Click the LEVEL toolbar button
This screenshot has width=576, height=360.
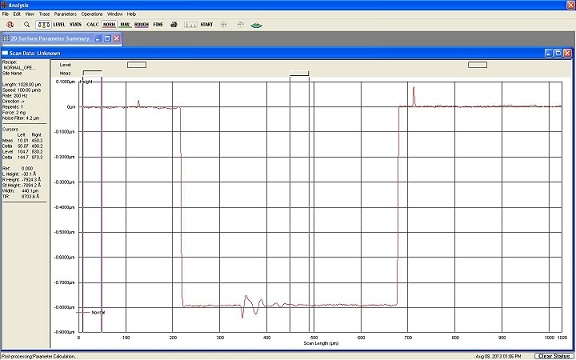click(59, 25)
